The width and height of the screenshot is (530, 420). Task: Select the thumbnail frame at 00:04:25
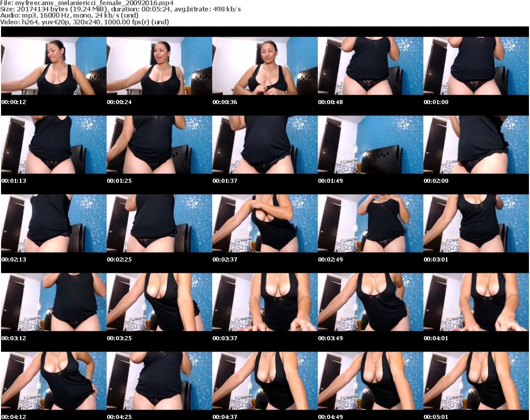coord(159,381)
